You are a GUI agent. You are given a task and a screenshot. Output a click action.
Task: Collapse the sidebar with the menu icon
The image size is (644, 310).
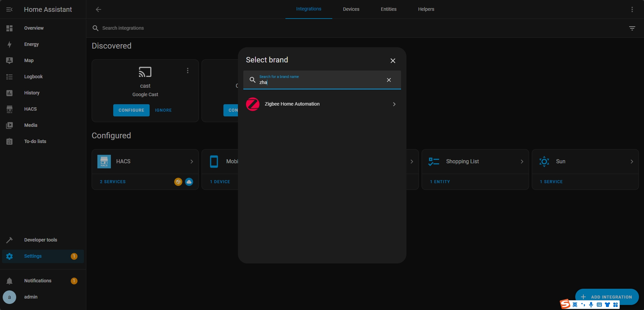9,9
